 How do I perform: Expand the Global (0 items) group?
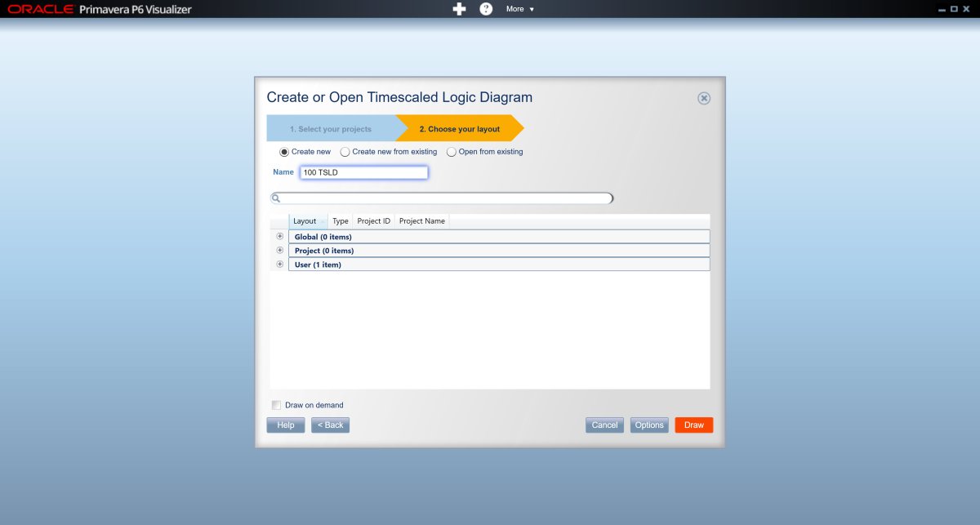point(280,236)
